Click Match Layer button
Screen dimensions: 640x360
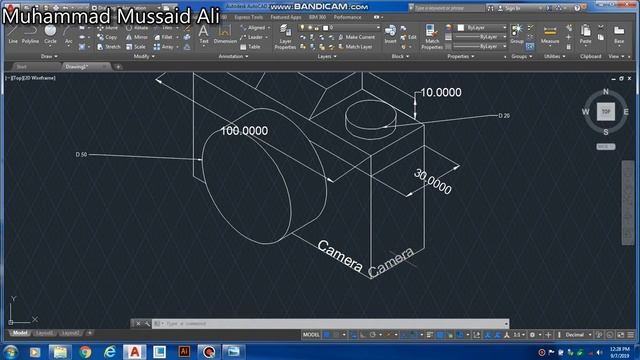pos(355,47)
